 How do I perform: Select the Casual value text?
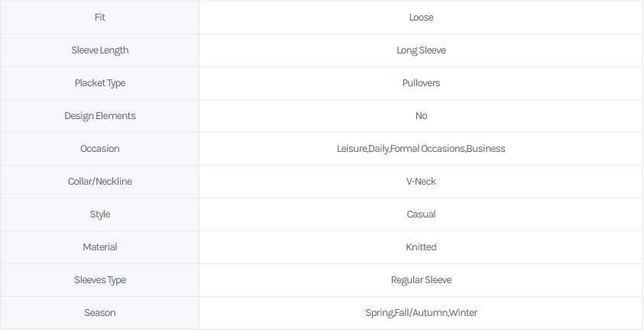click(421, 214)
